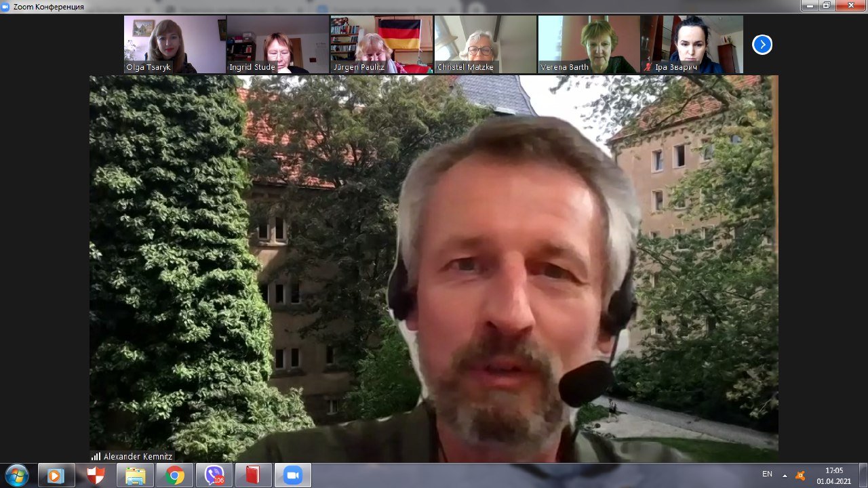Show next participants with blue arrow
This screenshot has width=868, height=488.
coord(762,45)
